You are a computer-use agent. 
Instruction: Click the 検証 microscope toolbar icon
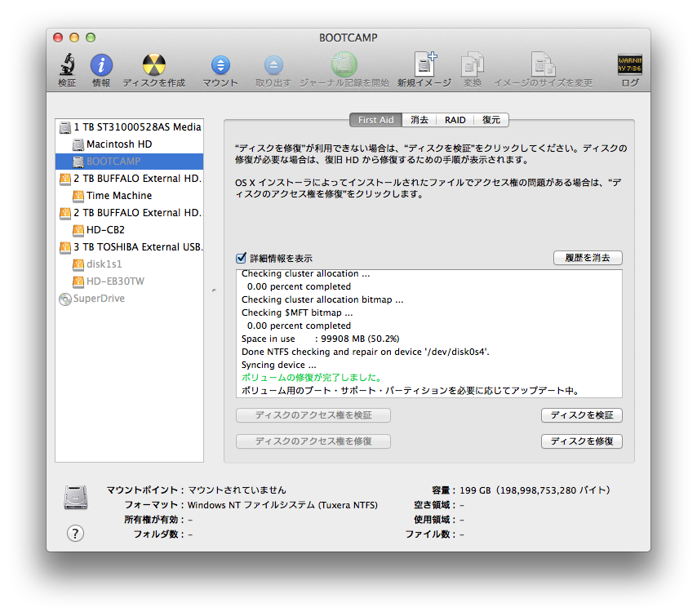(67, 64)
